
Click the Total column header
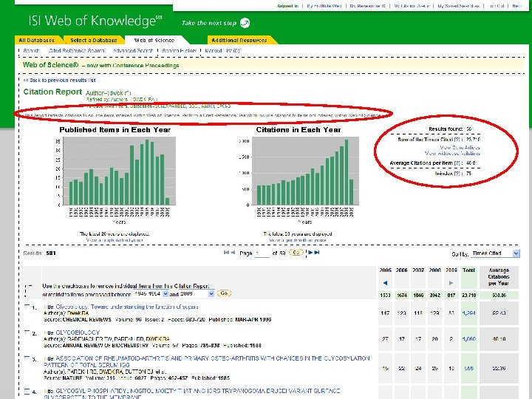pyautogui.click(x=468, y=270)
